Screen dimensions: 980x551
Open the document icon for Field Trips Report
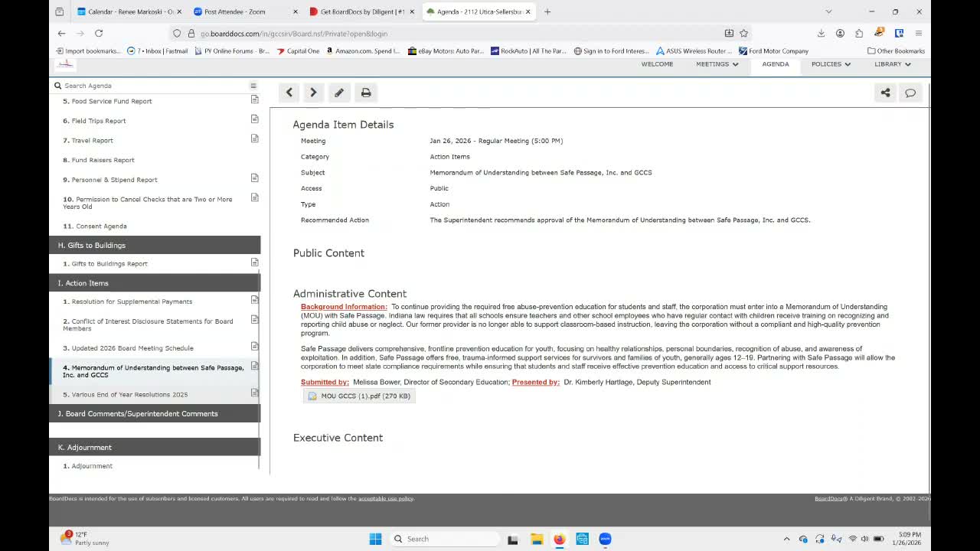255,119
